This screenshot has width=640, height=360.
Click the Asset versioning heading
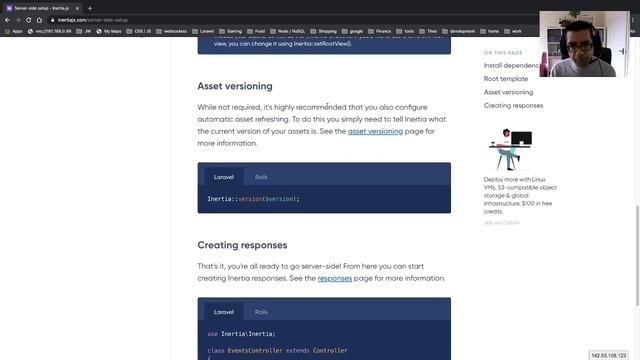[x=235, y=86]
